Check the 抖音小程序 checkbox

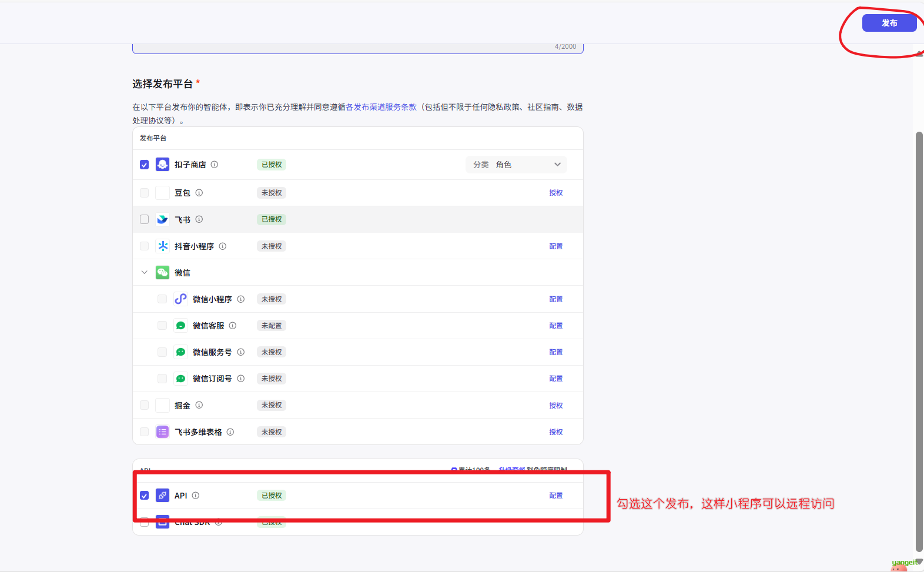pyautogui.click(x=144, y=246)
